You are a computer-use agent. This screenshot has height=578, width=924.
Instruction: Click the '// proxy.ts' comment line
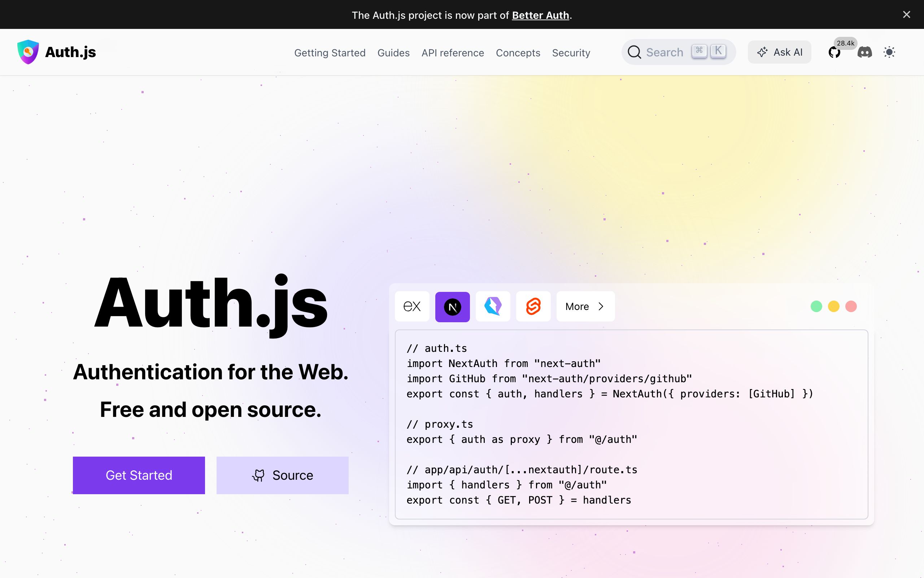pos(440,424)
